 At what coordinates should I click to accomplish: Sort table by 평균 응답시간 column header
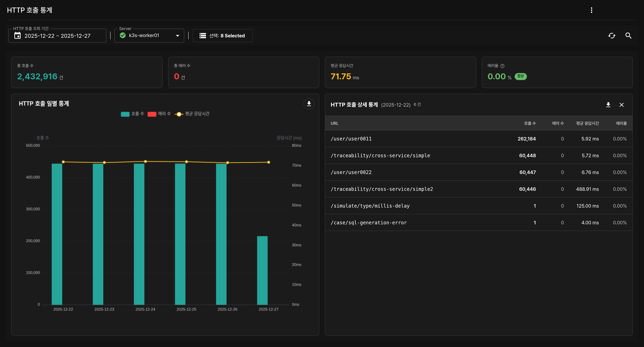(x=587, y=123)
